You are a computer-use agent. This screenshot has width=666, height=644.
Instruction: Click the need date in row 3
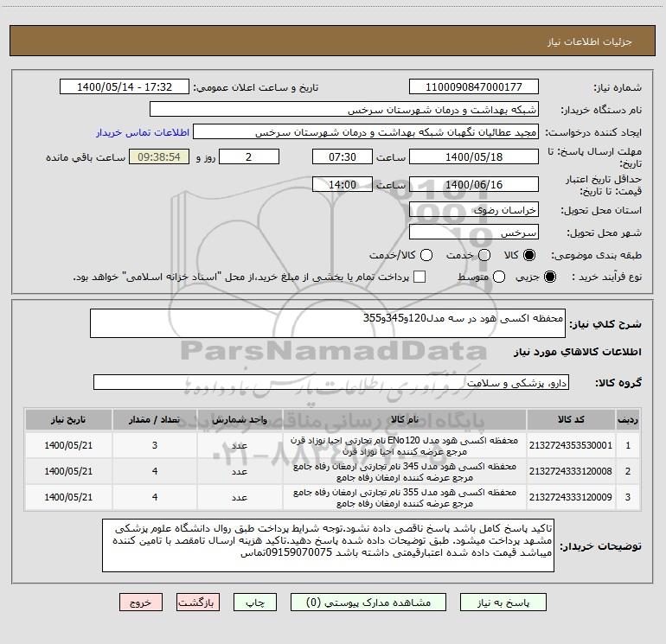(x=68, y=497)
